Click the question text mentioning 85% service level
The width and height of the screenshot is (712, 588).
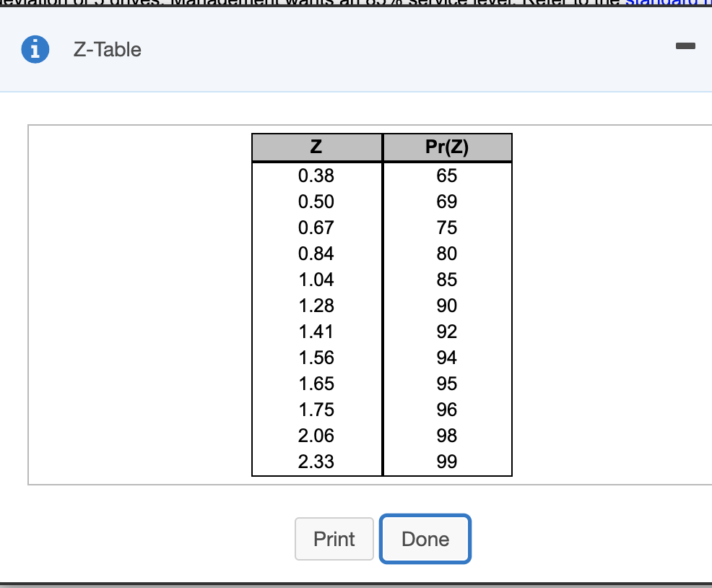(289, 4)
